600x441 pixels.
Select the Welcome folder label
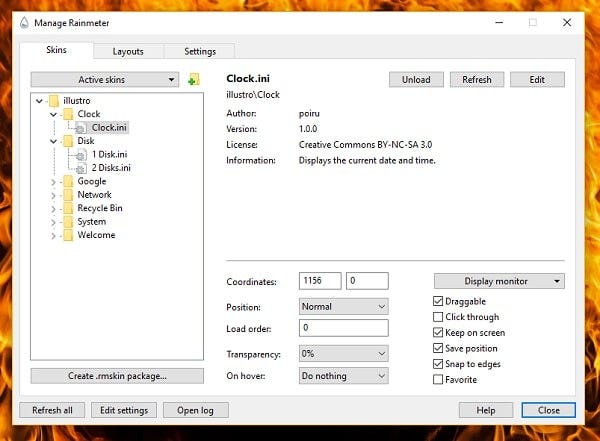(x=96, y=235)
